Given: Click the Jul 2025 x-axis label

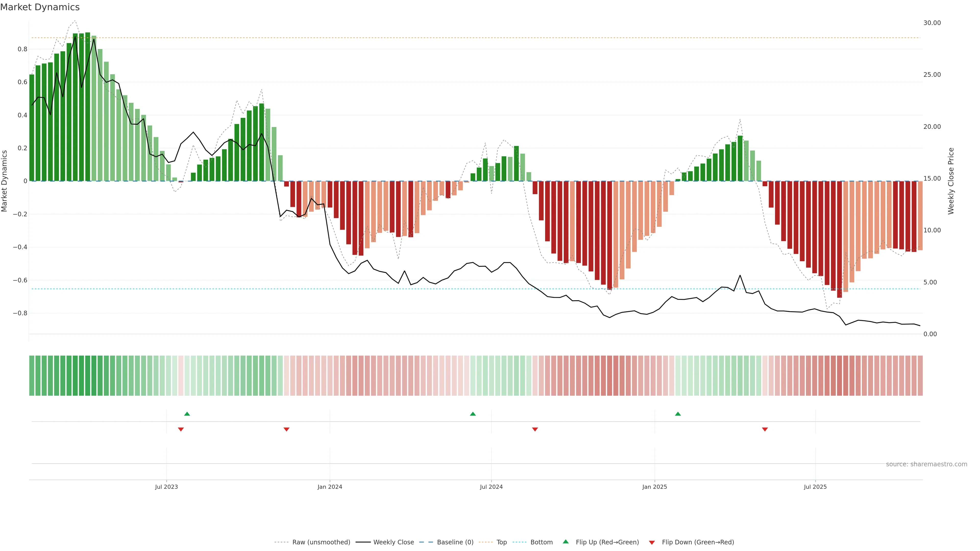Looking at the screenshot, I should coord(815,487).
